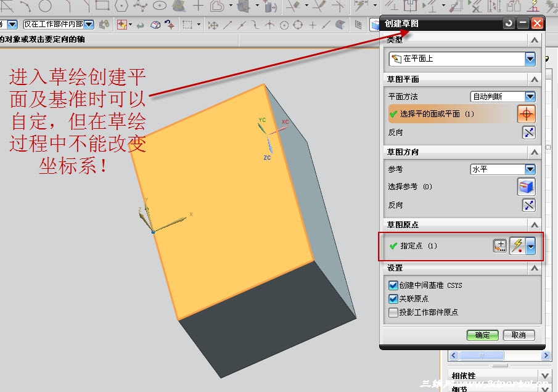Select the Quick Extend tool
This screenshot has width=558, height=392.
tap(319, 6)
